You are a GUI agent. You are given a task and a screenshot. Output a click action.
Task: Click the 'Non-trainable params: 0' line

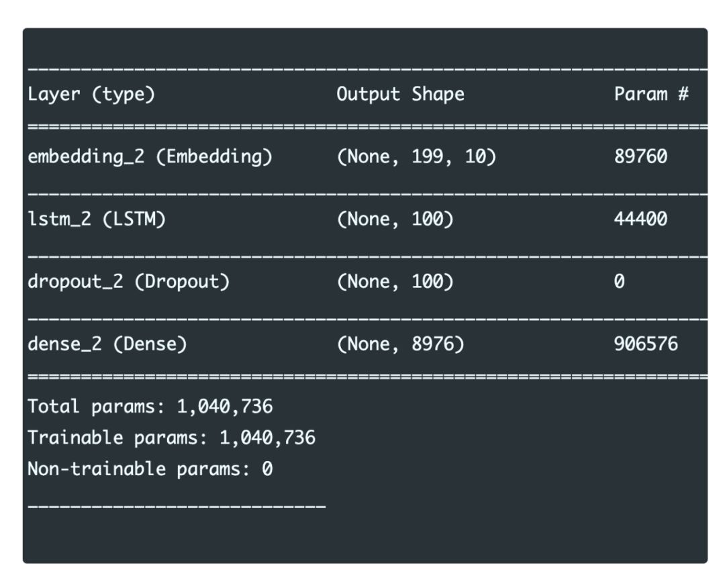click(150, 469)
